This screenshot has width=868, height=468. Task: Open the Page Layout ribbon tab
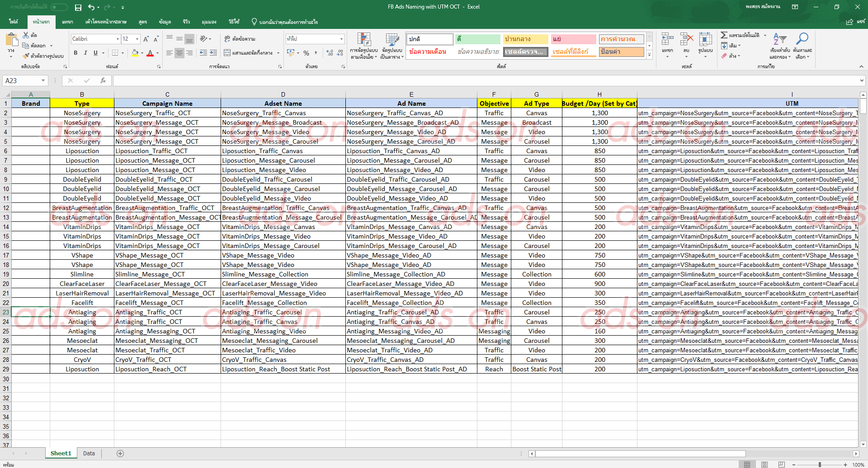[x=106, y=22]
